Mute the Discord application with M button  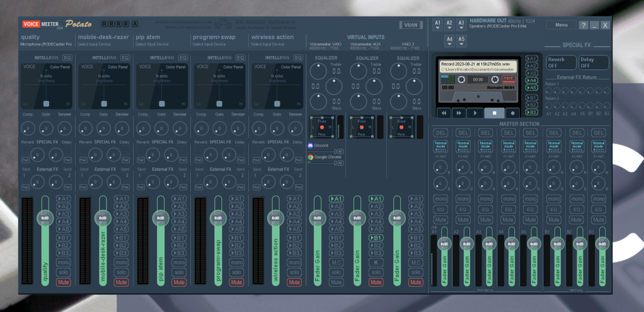pyautogui.click(x=340, y=152)
